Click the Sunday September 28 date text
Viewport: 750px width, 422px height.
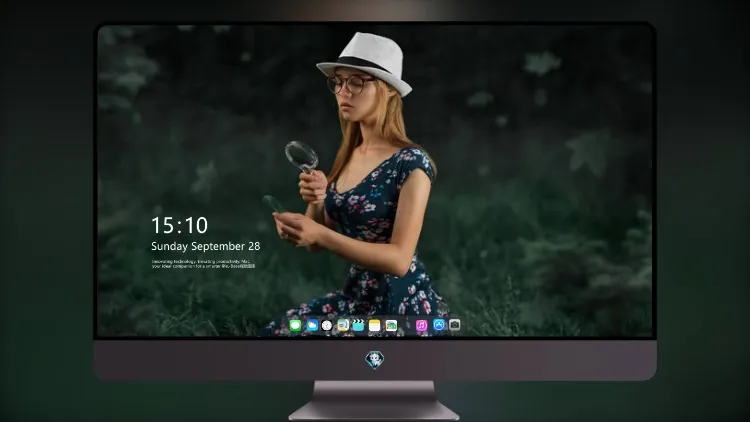(206, 246)
